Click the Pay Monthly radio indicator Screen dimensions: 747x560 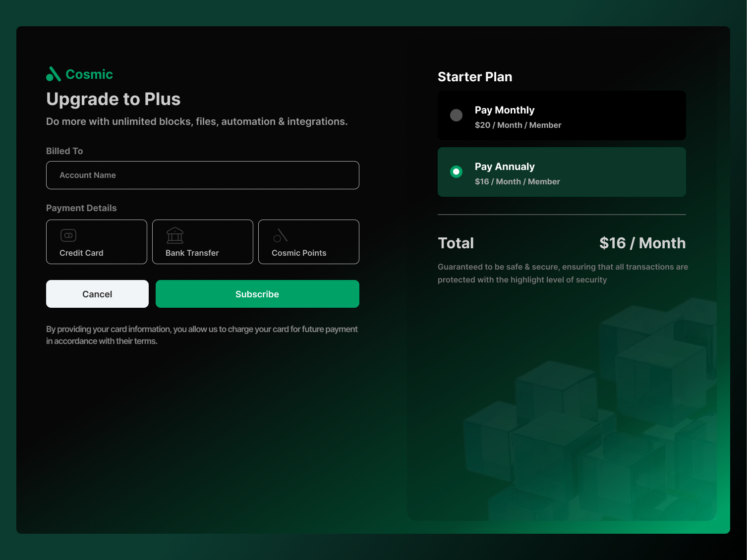[x=456, y=115]
